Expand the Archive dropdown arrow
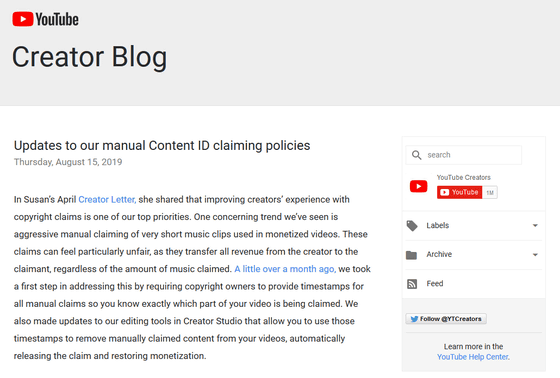 click(535, 255)
